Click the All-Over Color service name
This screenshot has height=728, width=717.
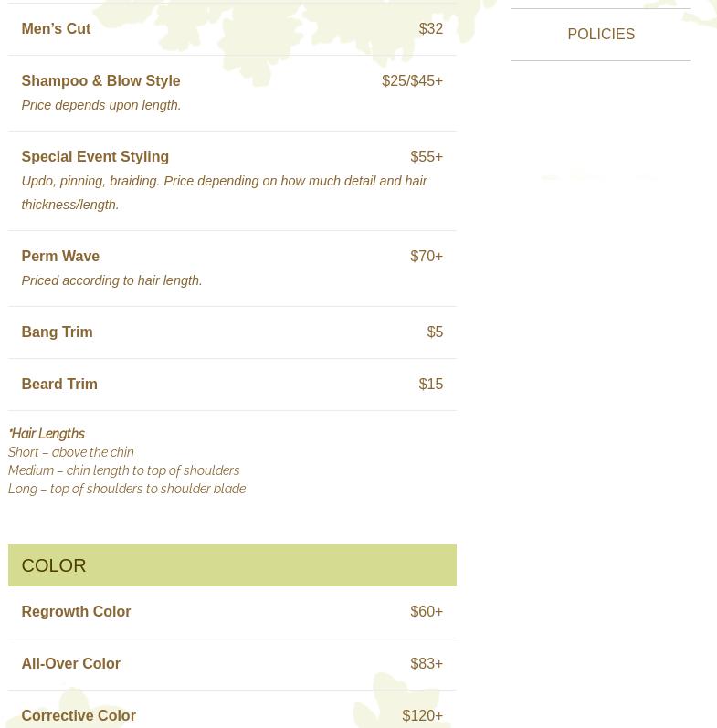tap(70, 664)
